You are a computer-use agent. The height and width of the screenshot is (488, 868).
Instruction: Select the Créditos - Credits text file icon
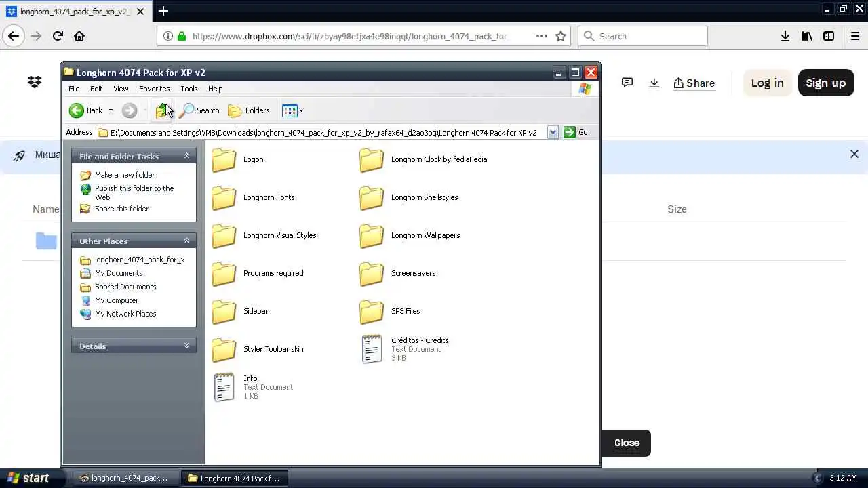click(372, 349)
